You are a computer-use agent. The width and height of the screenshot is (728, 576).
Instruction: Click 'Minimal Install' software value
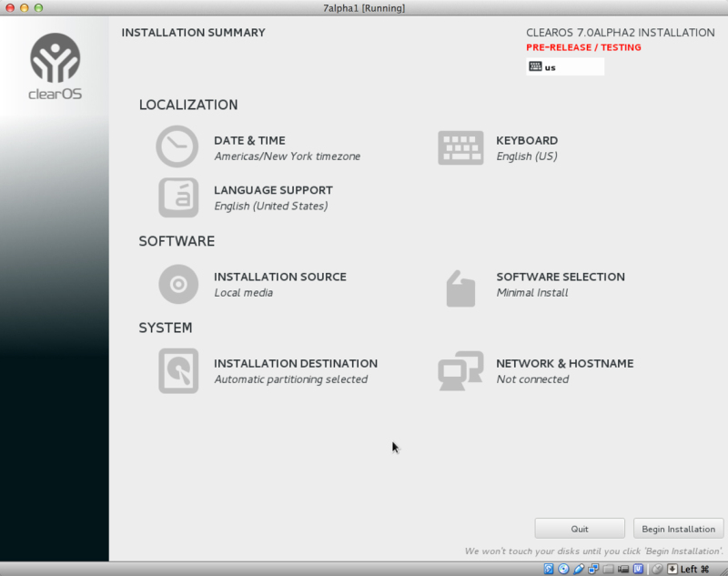click(x=532, y=293)
